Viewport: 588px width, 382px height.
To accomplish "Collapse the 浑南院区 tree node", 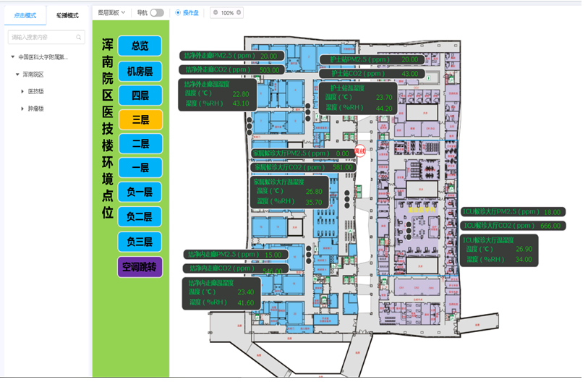I will pyautogui.click(x=18, y=75).
